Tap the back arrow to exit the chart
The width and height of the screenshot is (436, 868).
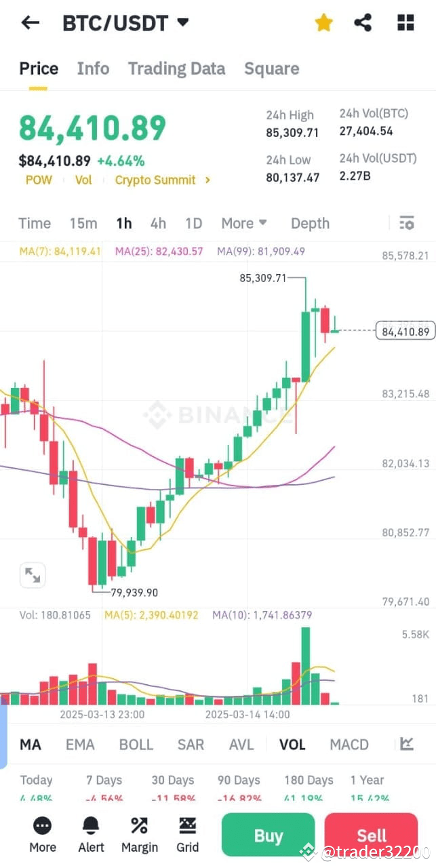pos(29,22)
